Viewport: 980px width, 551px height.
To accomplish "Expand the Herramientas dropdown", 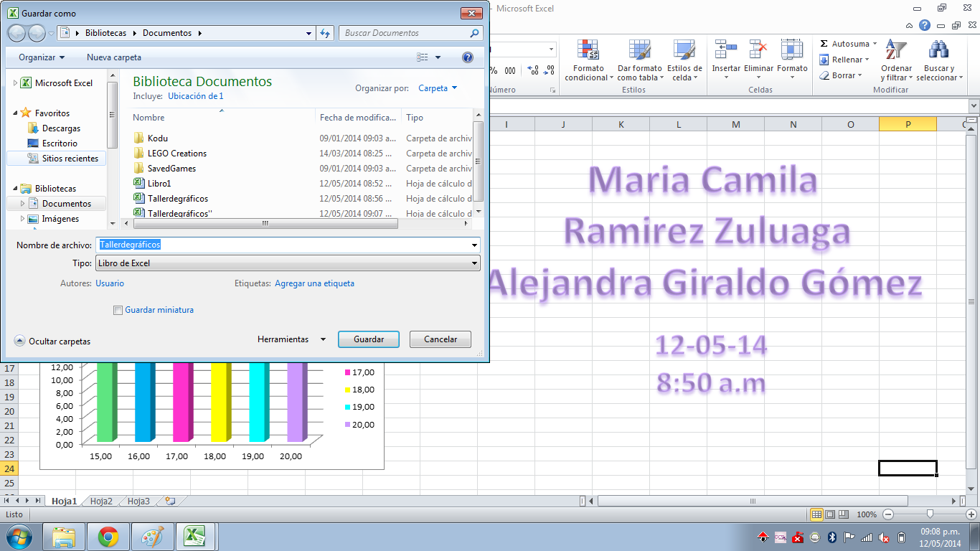I will (x=291, y=339).
